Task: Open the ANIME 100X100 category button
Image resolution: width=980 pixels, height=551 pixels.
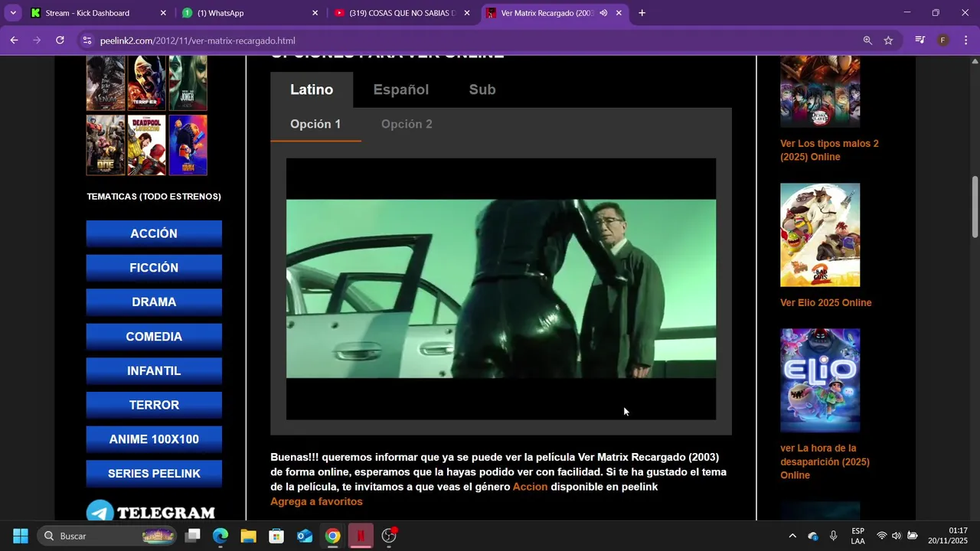Action: pos(154,439)
